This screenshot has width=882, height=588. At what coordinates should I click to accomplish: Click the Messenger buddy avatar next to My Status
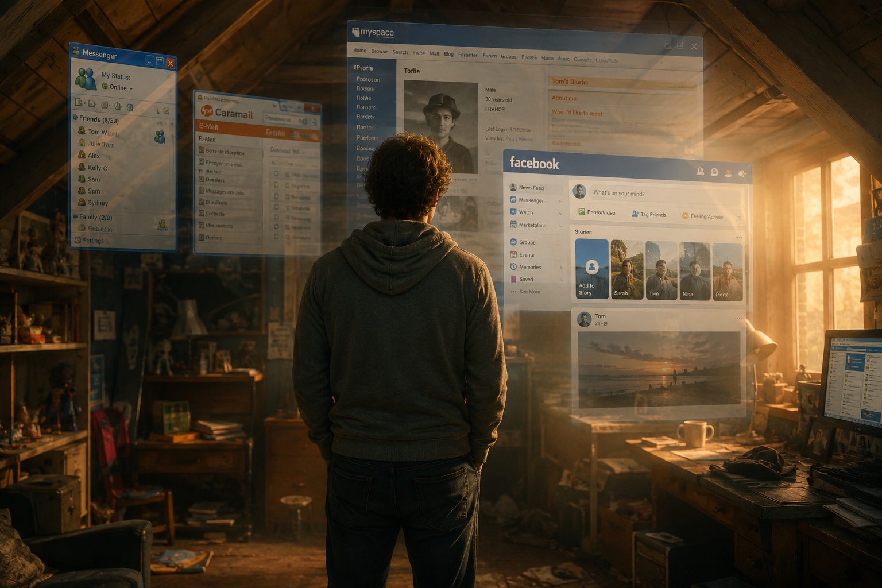(86, 79)
